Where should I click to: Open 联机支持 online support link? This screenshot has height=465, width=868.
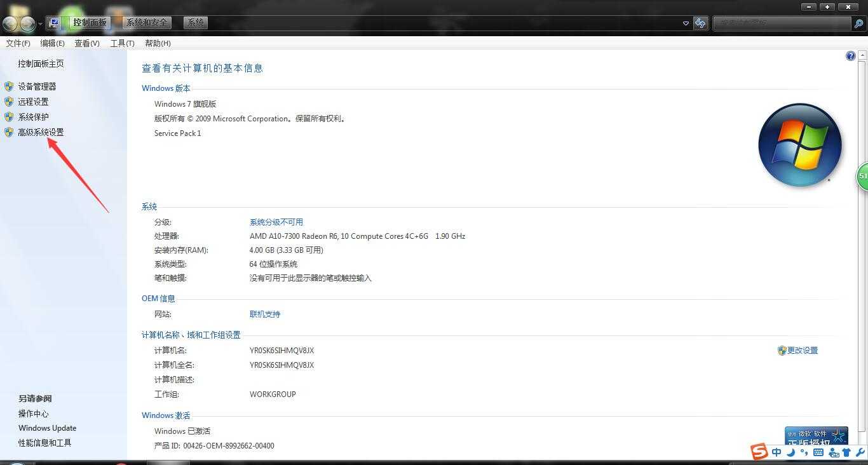[265, 314]
